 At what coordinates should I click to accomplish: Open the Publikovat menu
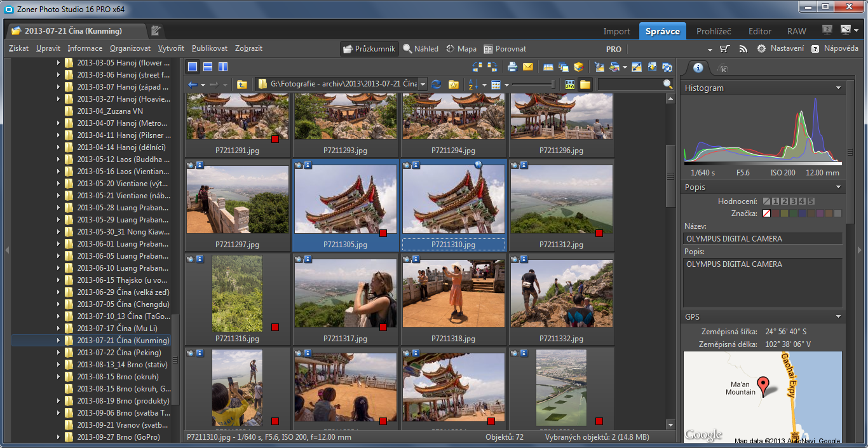[210, 48]
